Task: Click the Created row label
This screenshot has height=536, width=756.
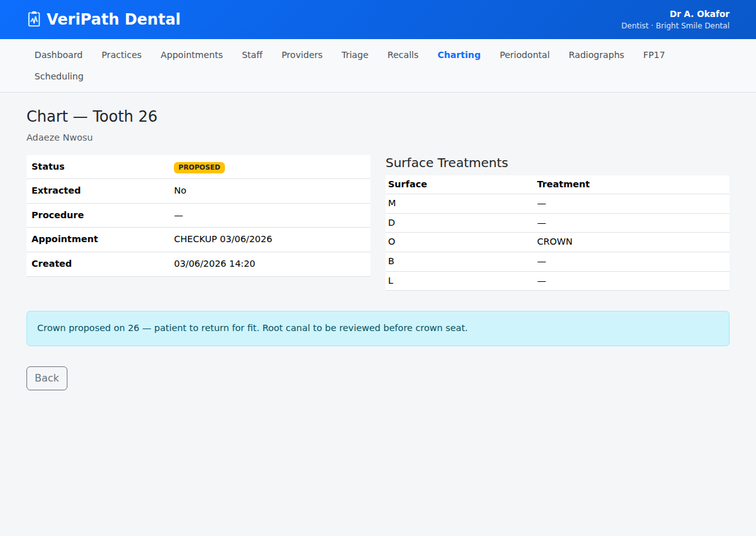Action: click(52, 264)
